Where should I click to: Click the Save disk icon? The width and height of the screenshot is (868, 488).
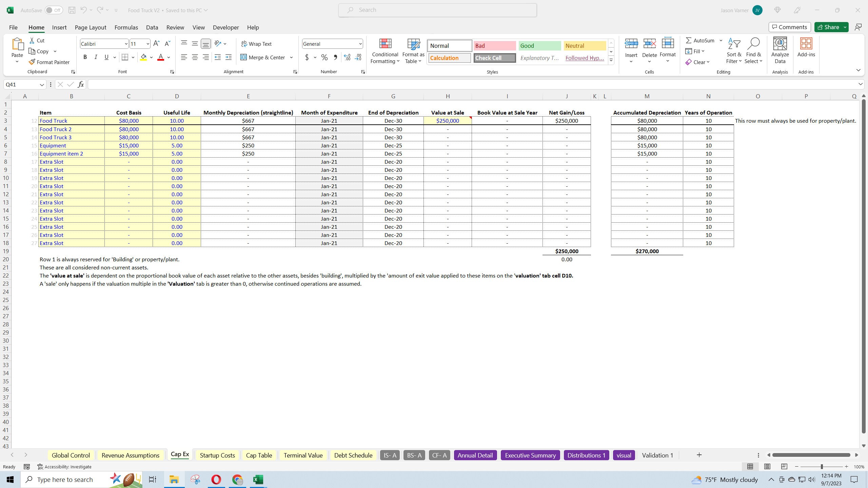click(72, 10)
